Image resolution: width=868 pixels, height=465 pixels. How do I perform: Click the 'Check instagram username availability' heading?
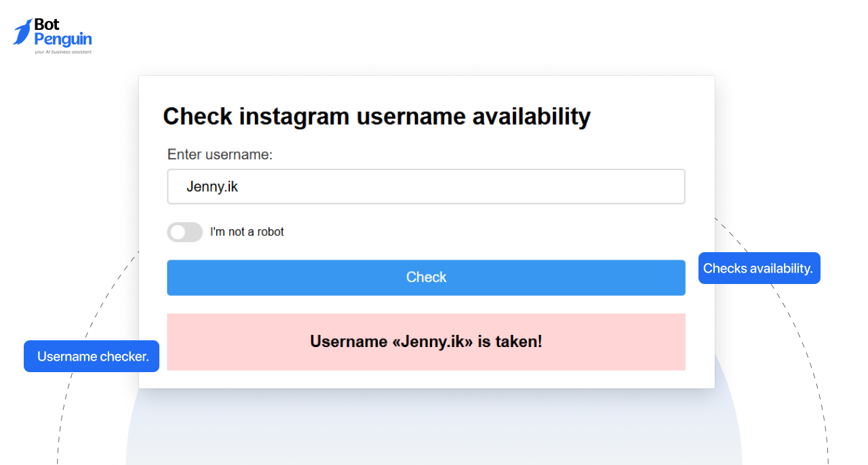376,116
